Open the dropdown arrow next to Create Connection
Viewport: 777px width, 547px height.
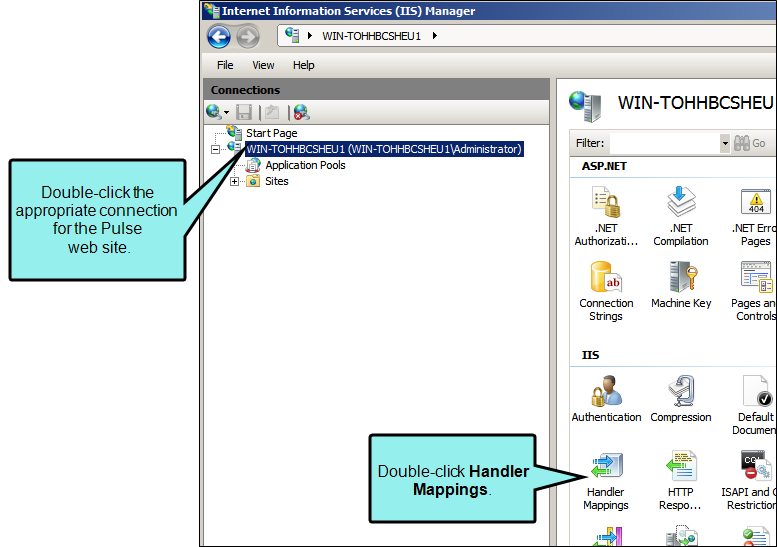pyautogui.click(x=226, y=113)
